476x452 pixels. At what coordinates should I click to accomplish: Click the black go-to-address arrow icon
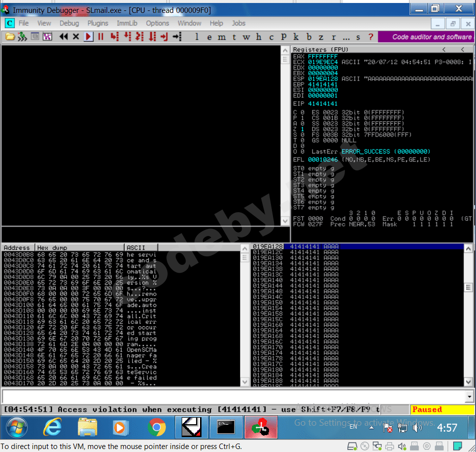(177, 37)
